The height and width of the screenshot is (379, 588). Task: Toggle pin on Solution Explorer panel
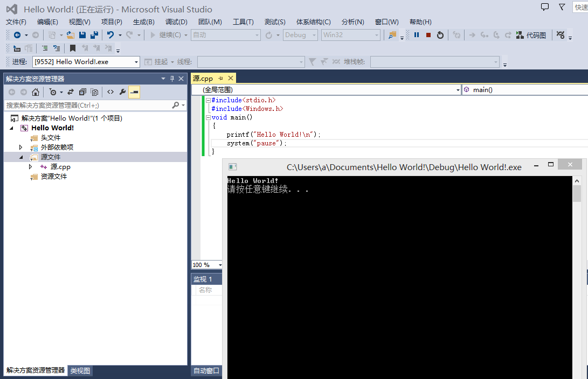[x=172, y=79]
